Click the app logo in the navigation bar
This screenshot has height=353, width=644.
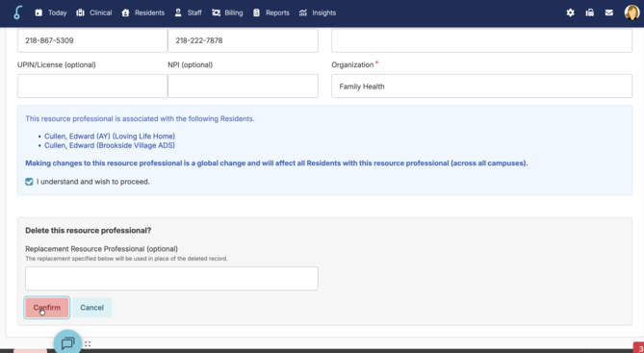click(x=16, y=13)
